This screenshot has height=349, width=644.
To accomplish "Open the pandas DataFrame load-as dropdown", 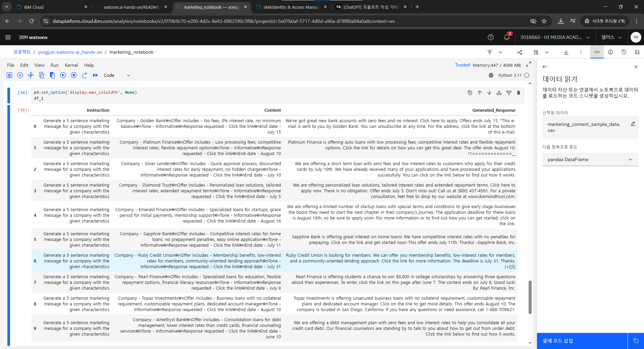I will coord(590,159).
